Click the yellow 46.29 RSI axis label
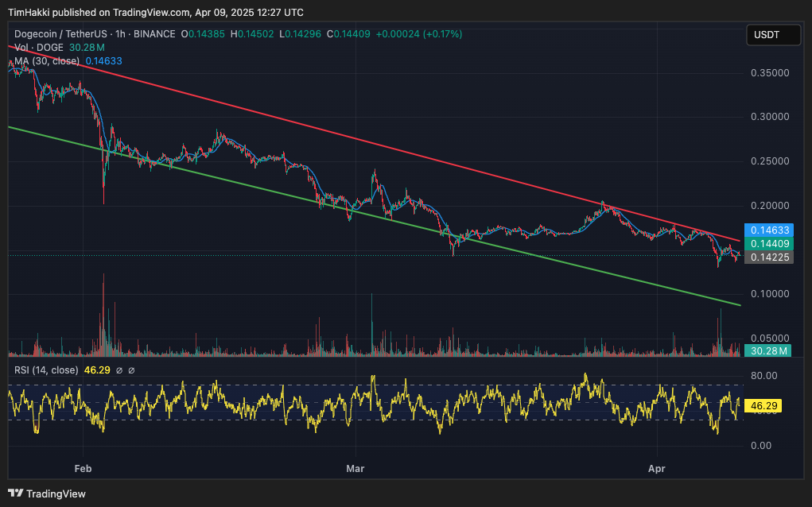The height and width of the screenshot is (507, 812). (x=763, y=405)
